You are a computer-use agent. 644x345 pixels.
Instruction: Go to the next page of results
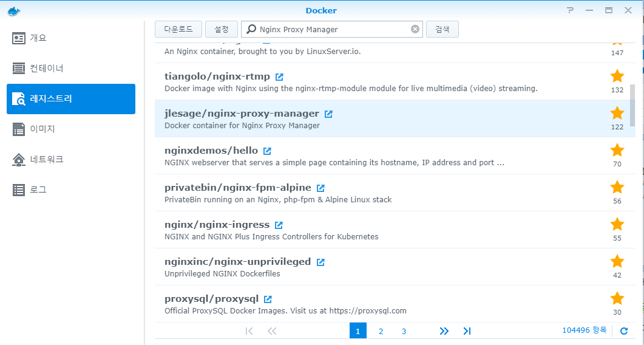tap(444, 331)
